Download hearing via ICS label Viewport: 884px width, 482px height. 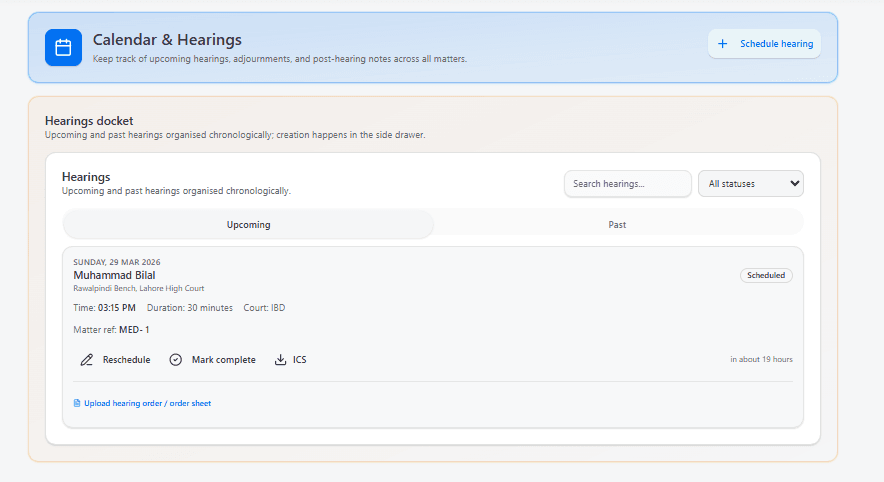point(300,360)
